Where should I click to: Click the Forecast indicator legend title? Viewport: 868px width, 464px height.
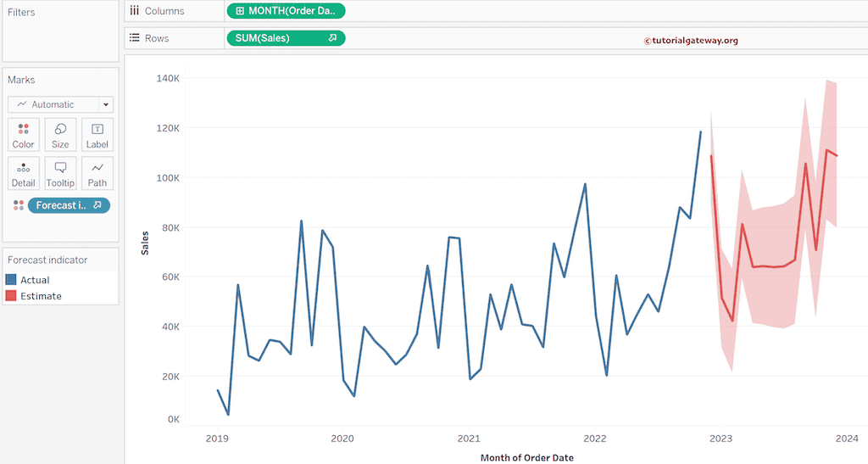[x=47, y=260]
